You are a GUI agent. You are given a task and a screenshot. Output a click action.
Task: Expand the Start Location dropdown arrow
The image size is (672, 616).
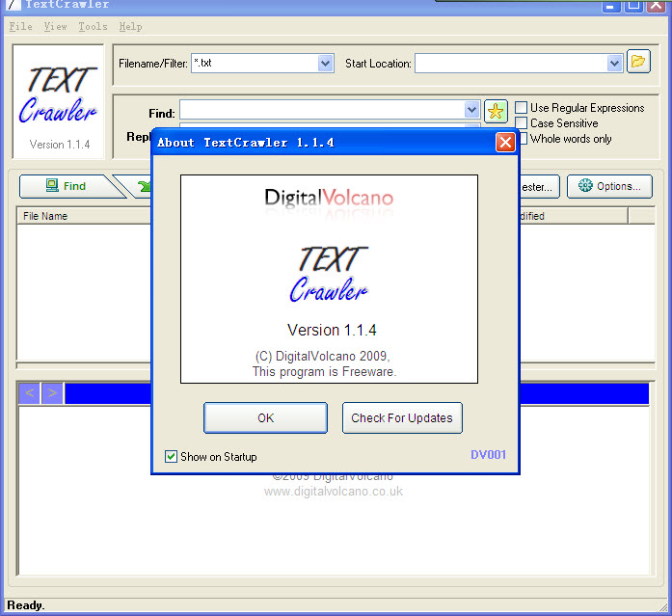pyautogui.click(x=614, y=64)
